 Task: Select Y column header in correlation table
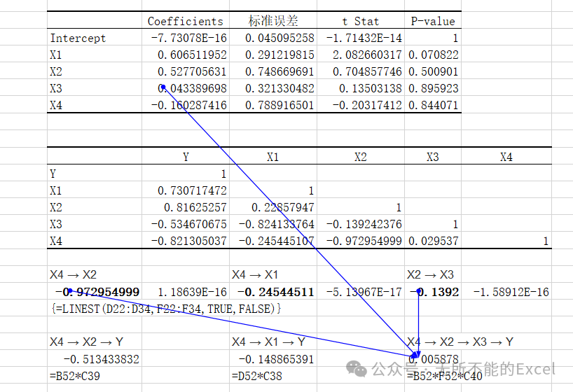(186, 157)
